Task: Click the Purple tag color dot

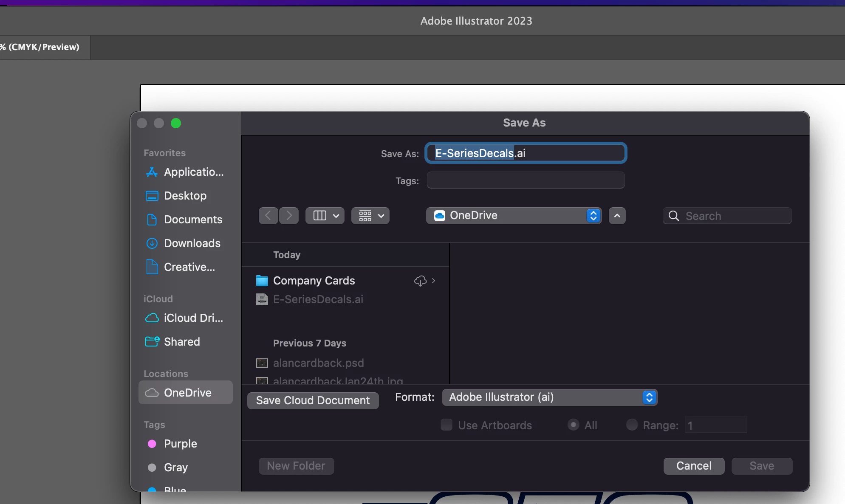Action: [152, 444]
